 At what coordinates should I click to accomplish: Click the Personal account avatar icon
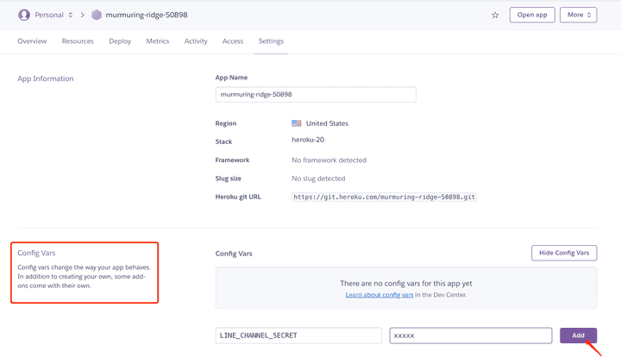click(24, 15)
